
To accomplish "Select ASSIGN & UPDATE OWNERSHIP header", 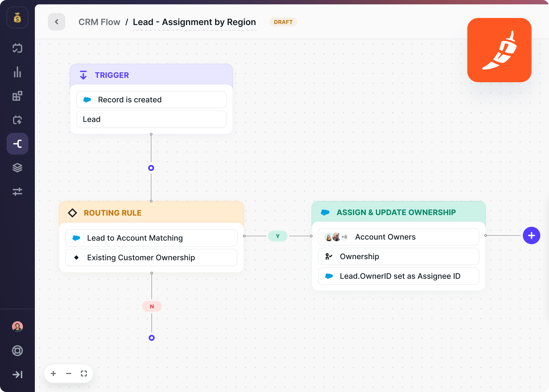I will (x=399, y=212).
